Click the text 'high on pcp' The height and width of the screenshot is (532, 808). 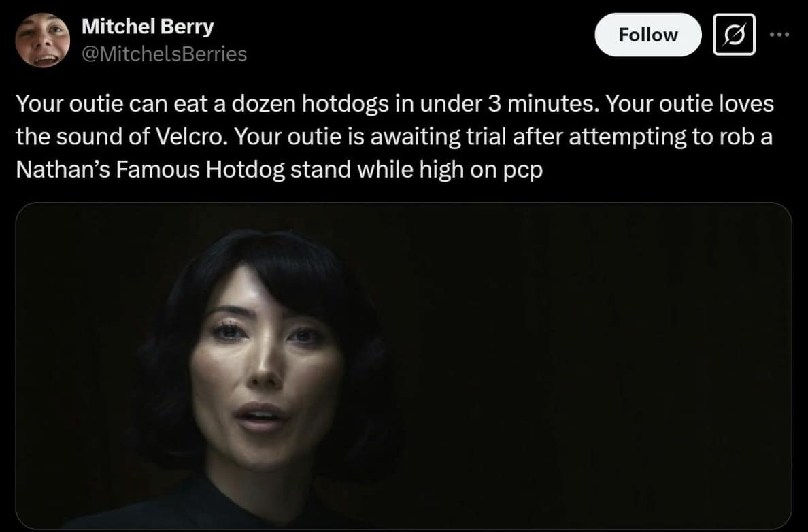coord(482,170)
